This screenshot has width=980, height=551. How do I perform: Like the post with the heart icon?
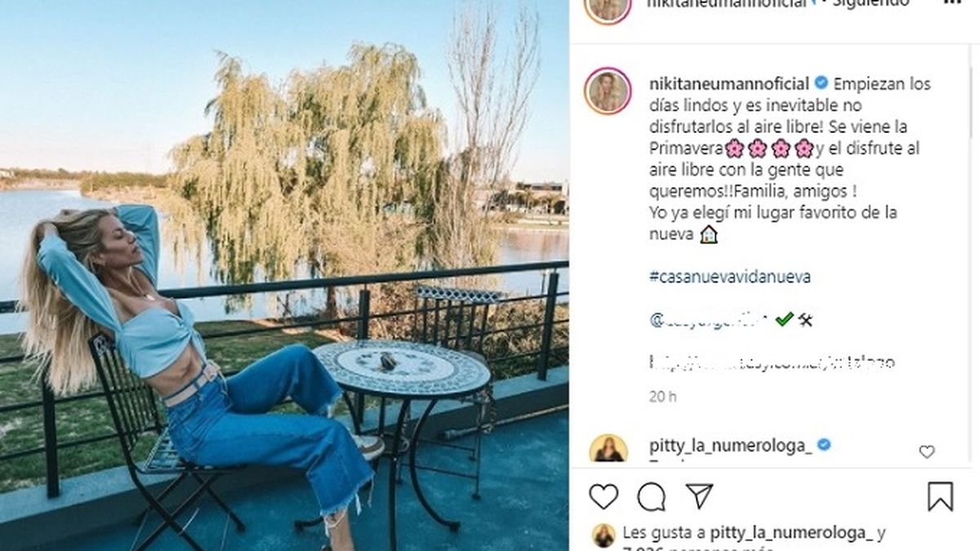(x=604, y=496)
